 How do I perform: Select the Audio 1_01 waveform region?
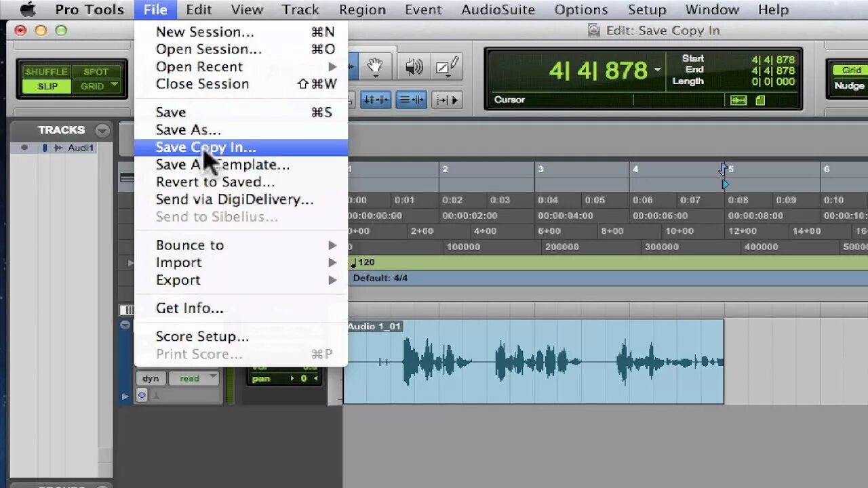(534, 361)
